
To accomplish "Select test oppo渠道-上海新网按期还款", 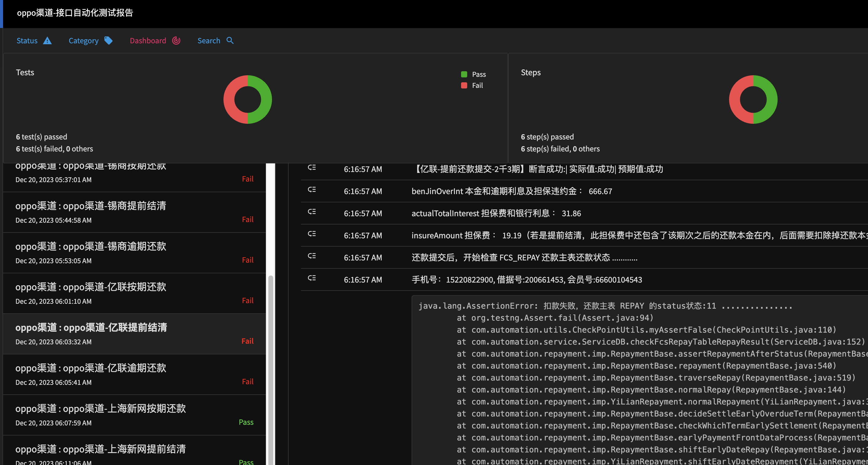I will pyautogui.click(x=134, y=415).
